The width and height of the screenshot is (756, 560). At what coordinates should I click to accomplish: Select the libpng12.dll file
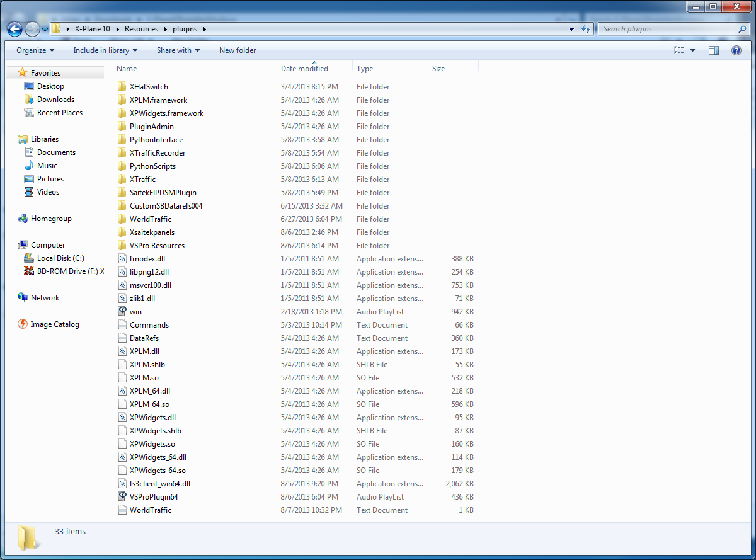point(149,272)
